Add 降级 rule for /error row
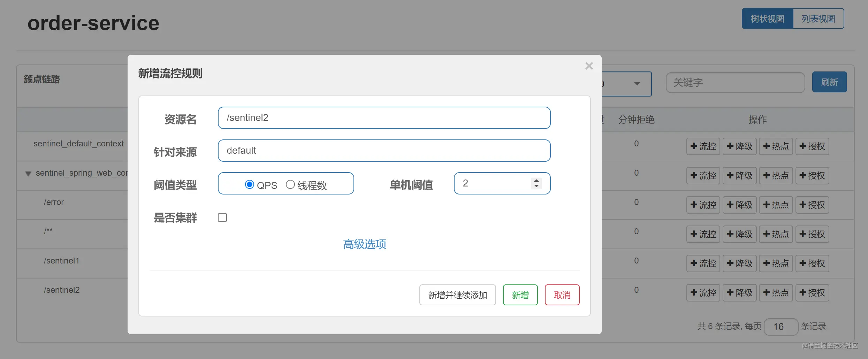This screenshot has height=359, width=868. tap(739, 205)
